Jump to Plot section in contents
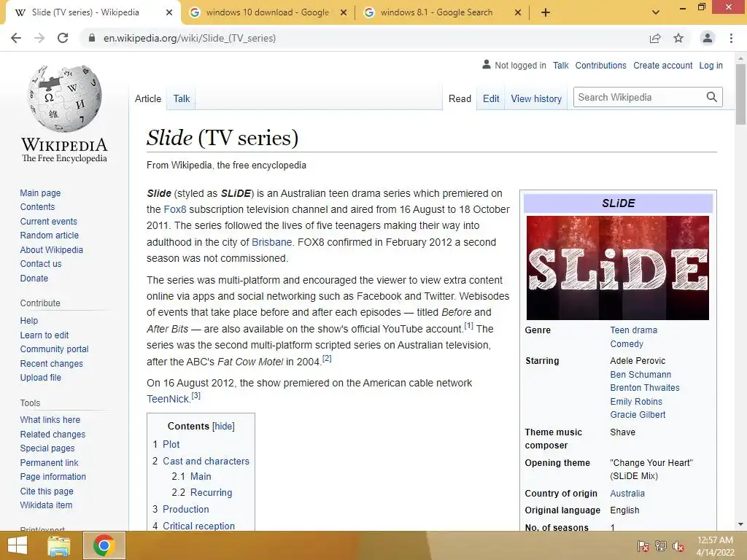 171,444
